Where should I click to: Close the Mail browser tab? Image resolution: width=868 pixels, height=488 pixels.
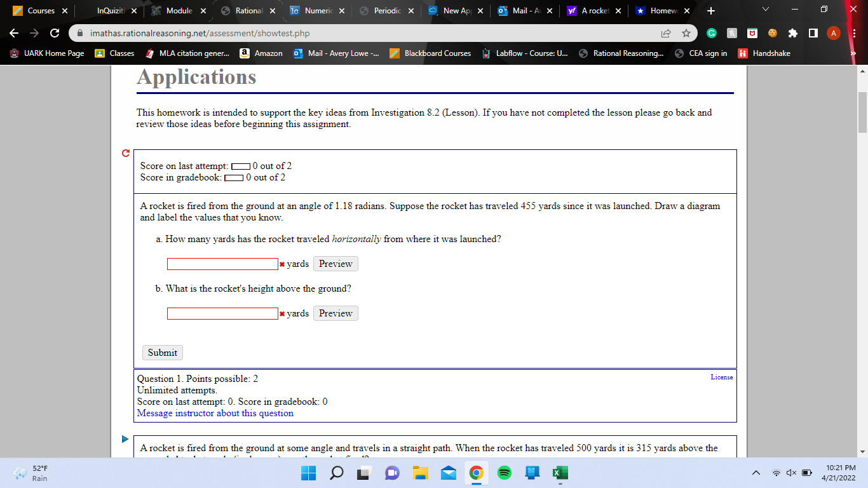click(549, 11)
